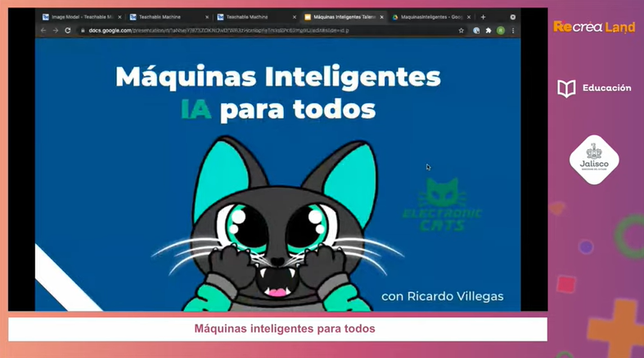The image size is (644, 358).
Task: Click the Educación book icon
Action: 566,88
